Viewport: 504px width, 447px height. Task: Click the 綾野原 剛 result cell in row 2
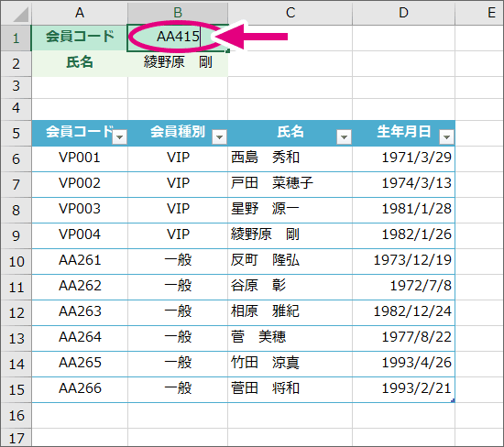[x=178, y=63]
